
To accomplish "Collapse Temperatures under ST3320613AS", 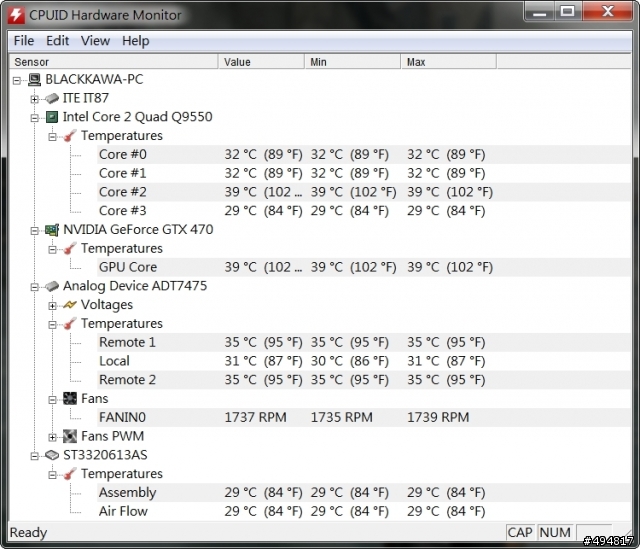I will coord(53,475).
